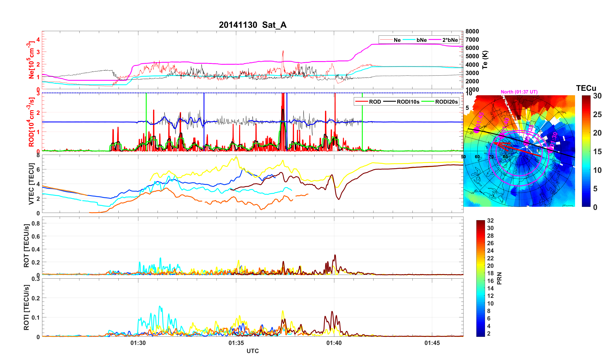The width and height of the screenshot is (602, 364).
Task: Select the ROD legend entry
Action: (375, 102)
